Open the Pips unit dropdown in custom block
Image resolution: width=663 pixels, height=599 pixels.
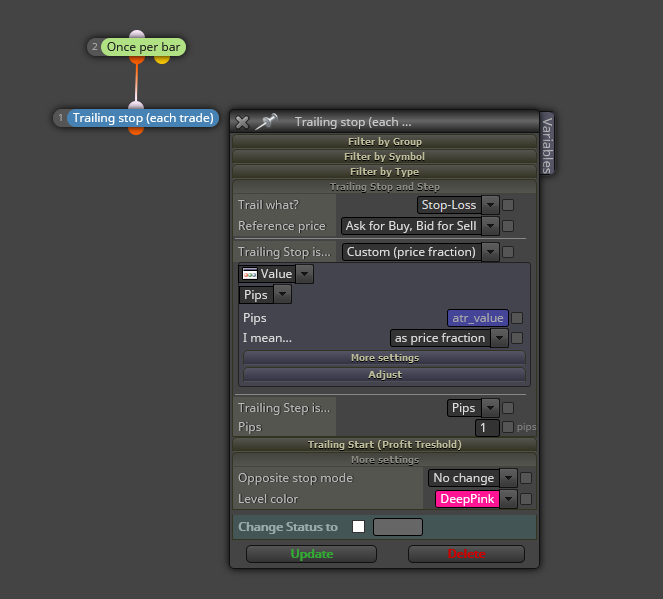point(265,295)
